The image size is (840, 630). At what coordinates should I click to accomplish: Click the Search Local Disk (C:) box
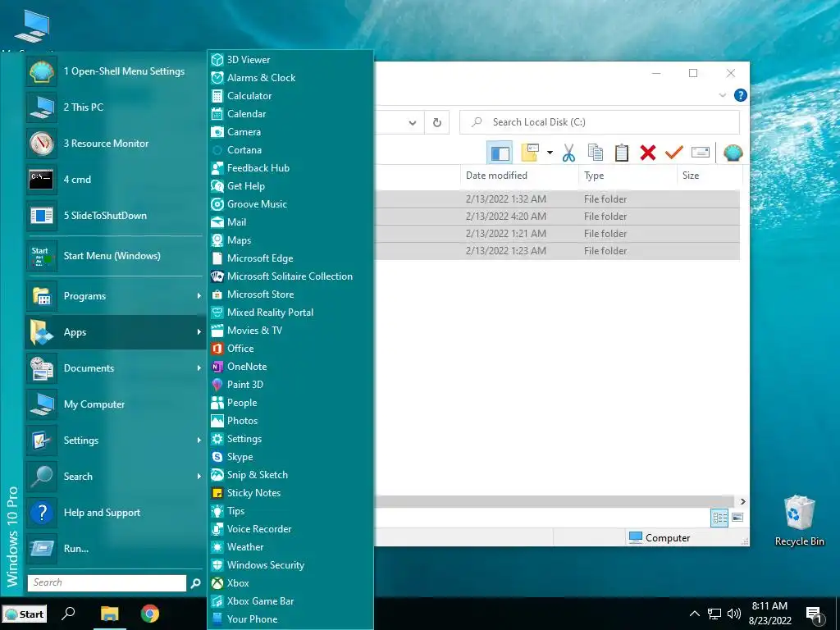click(600, 122)
